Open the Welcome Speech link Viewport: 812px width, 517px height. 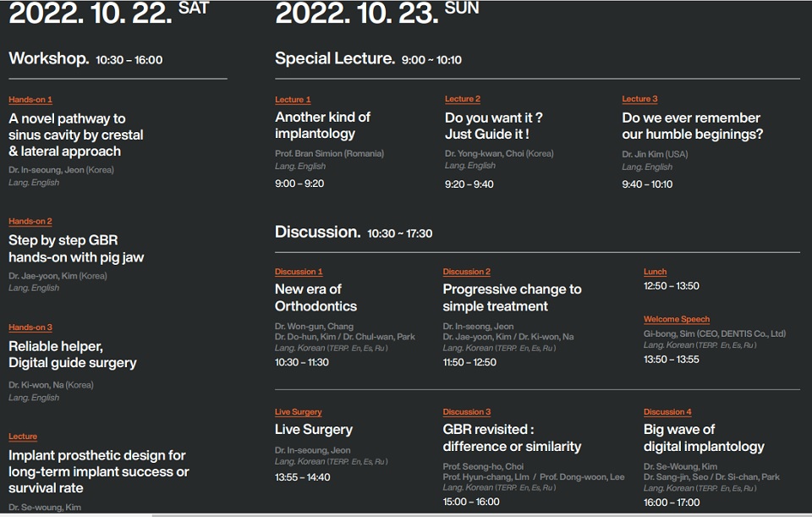(676, 319)
